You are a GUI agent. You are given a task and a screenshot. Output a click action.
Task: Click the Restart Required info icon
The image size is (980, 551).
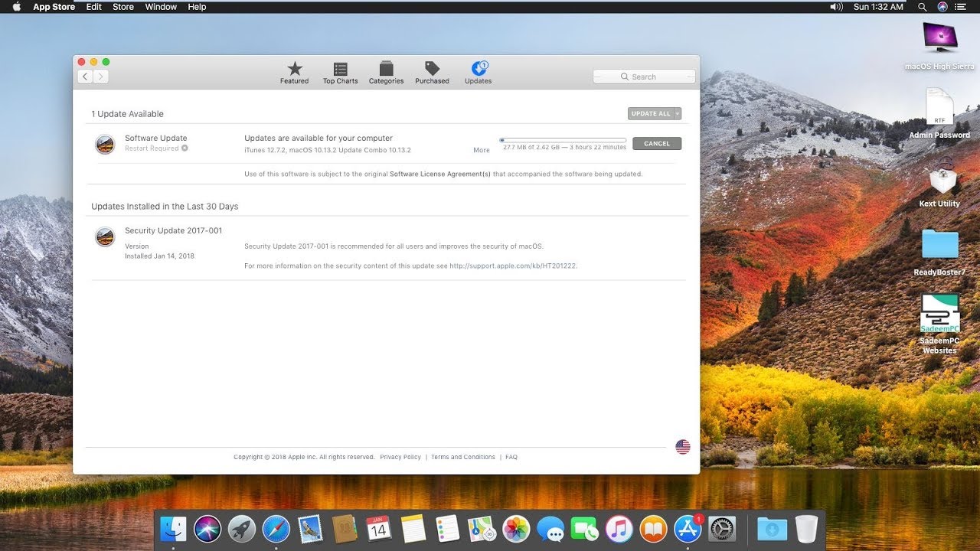click(x=185, y=148)
